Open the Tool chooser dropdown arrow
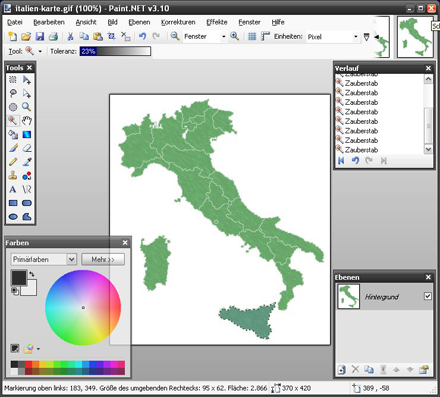440x397 pixels. tap(40, 52)
